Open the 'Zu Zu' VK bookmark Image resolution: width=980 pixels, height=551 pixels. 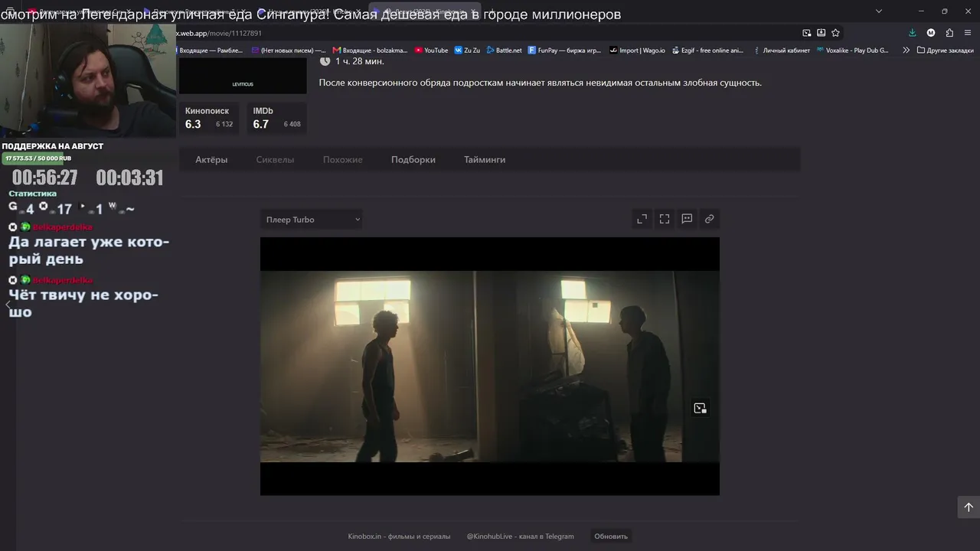(467, 51)
